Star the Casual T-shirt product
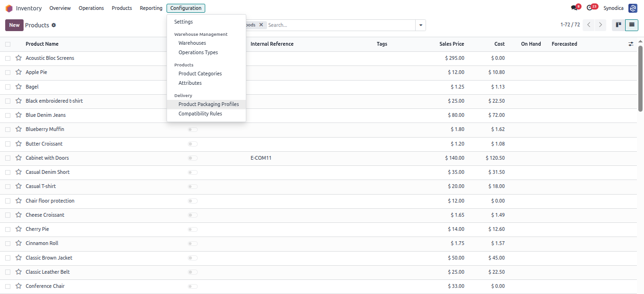The height and width of the screenshot is (294, 644). point(18,186)
